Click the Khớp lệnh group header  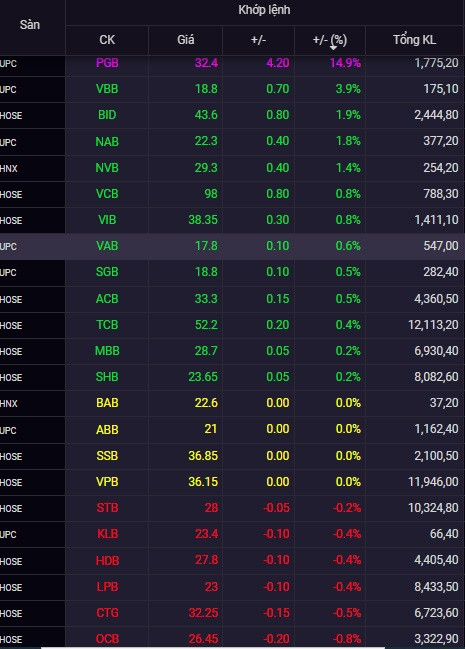[264, 10]
